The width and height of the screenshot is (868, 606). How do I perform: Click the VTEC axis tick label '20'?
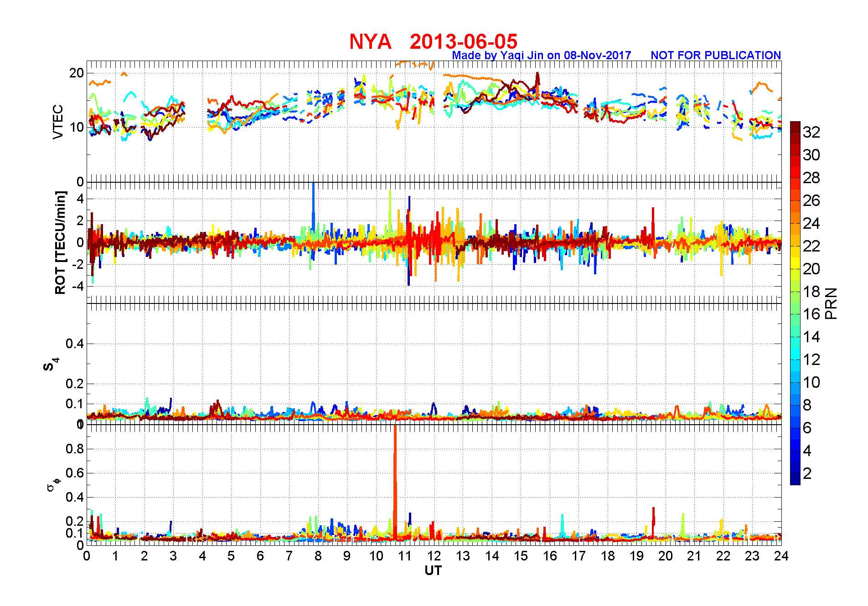(76, 73)
